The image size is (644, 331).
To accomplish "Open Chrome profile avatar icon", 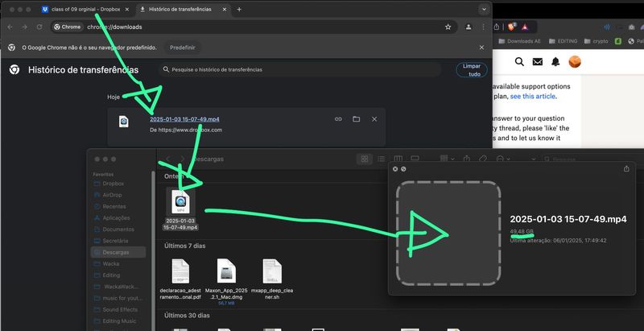I will pyautogui.click(x=469, y=27).
